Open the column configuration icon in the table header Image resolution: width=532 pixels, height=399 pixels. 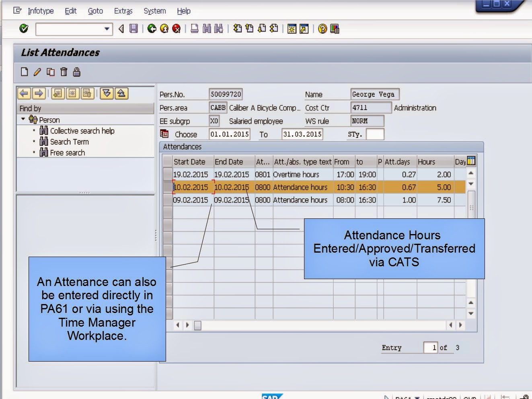pyautogui.click(x=471, y=161)
